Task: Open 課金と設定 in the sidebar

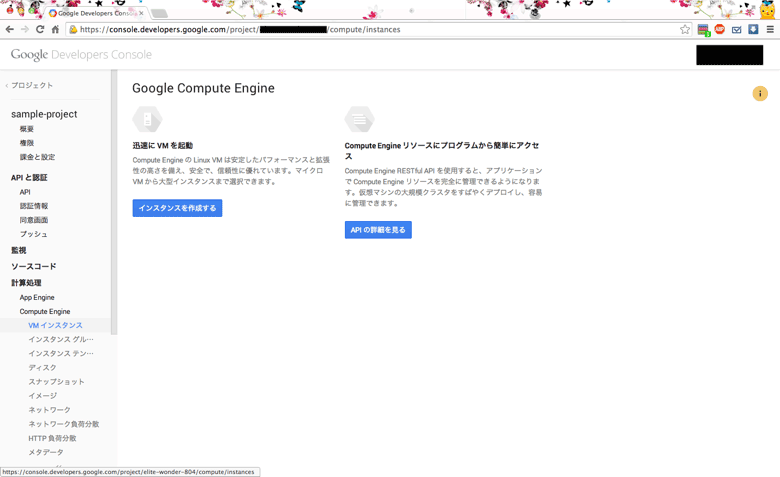Action: [37, 157]
